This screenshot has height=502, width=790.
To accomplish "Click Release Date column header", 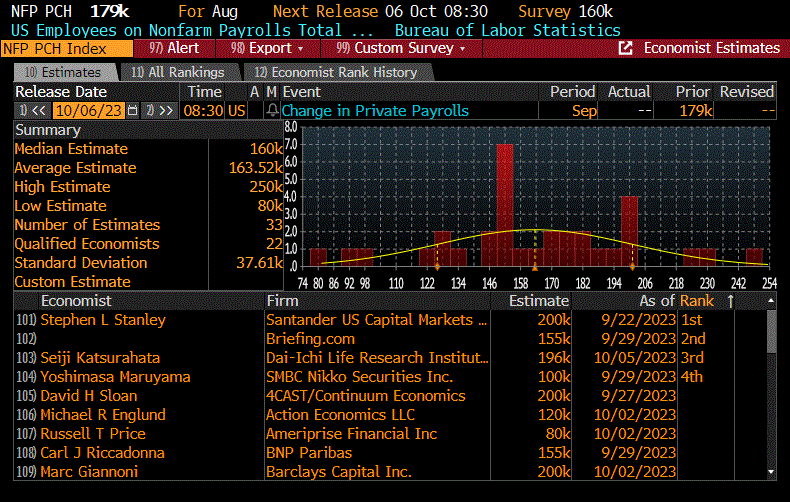I will coord(61,92).
